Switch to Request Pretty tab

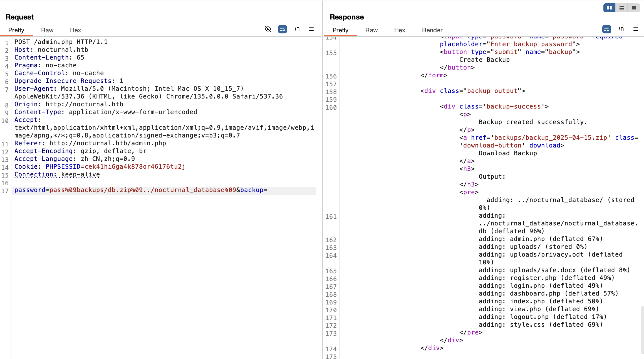[16, 30]
